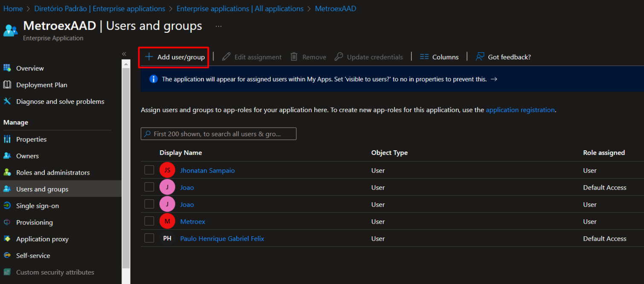
Task: Click the sidebar vertical scrollbar
Action: [126, 168]
